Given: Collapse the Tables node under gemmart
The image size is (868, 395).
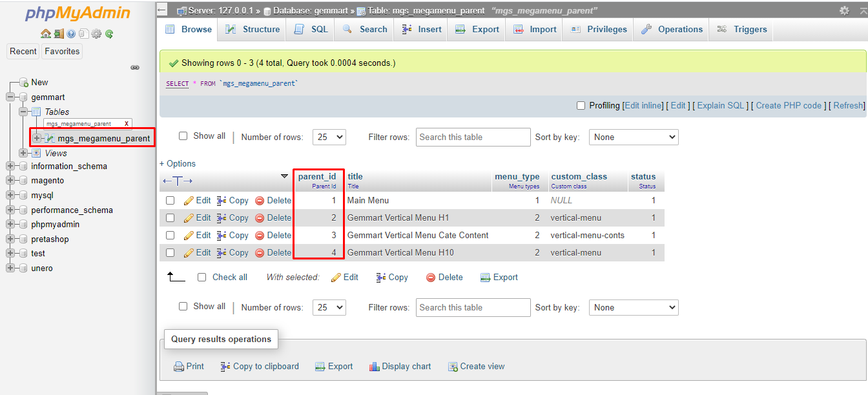Looking at the screenshot, I should click(x=23, y=112).
